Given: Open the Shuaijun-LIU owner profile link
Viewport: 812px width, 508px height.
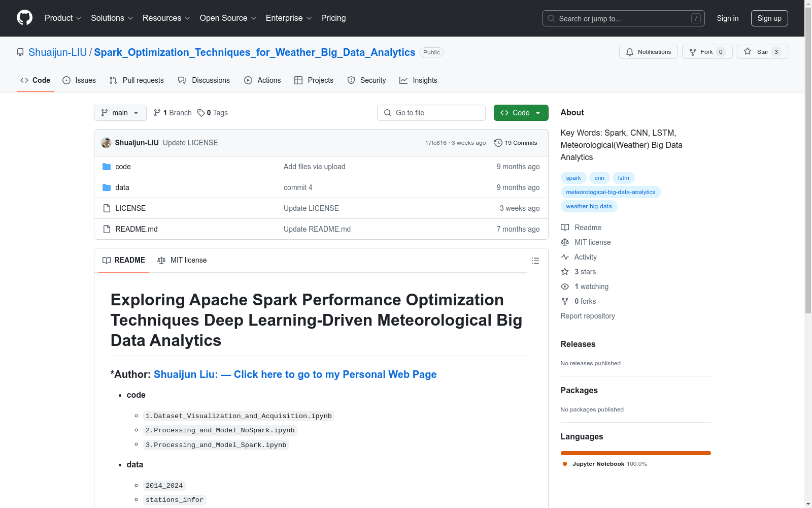Looking at the screenshot, I should coord(58,52).
